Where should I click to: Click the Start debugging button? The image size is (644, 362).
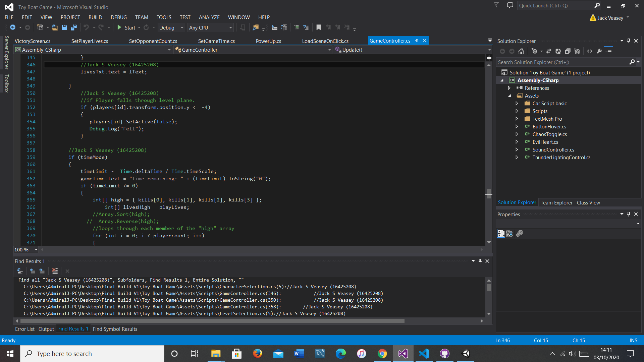coord(126,28)
